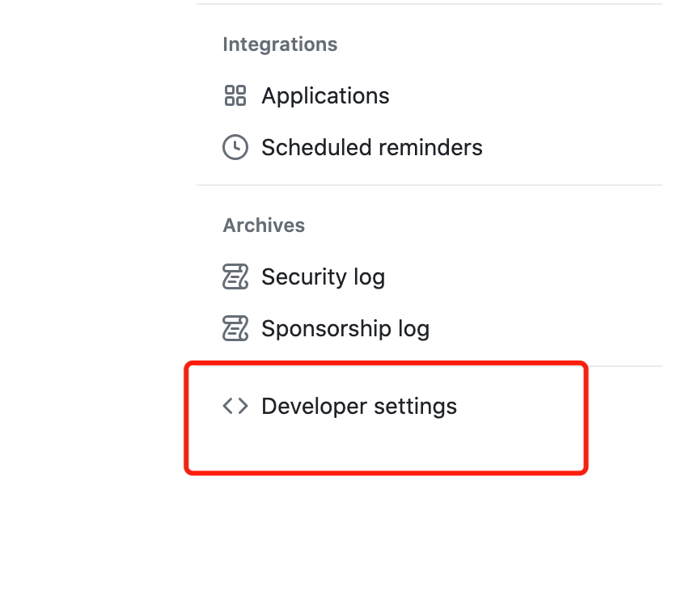
Task: Click the Integrations section heading
Action: (280, 44)
